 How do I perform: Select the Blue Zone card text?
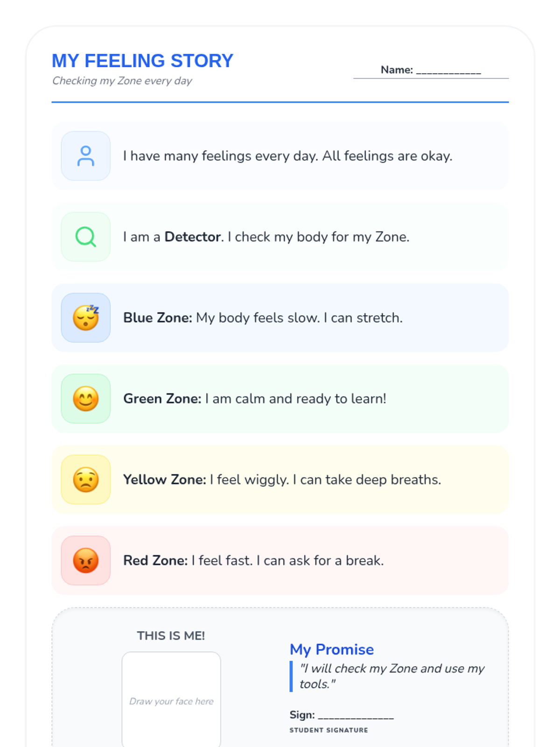(x=263, y=318)
